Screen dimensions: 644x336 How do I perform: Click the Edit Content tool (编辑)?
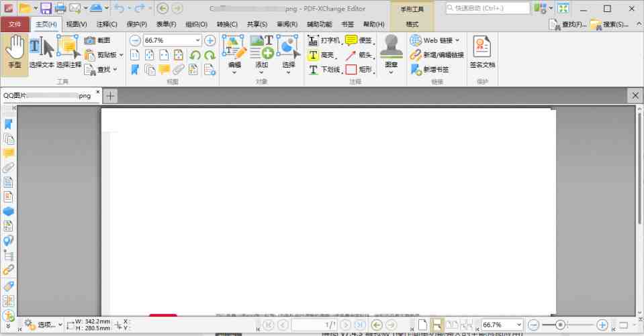click(234, 54)
